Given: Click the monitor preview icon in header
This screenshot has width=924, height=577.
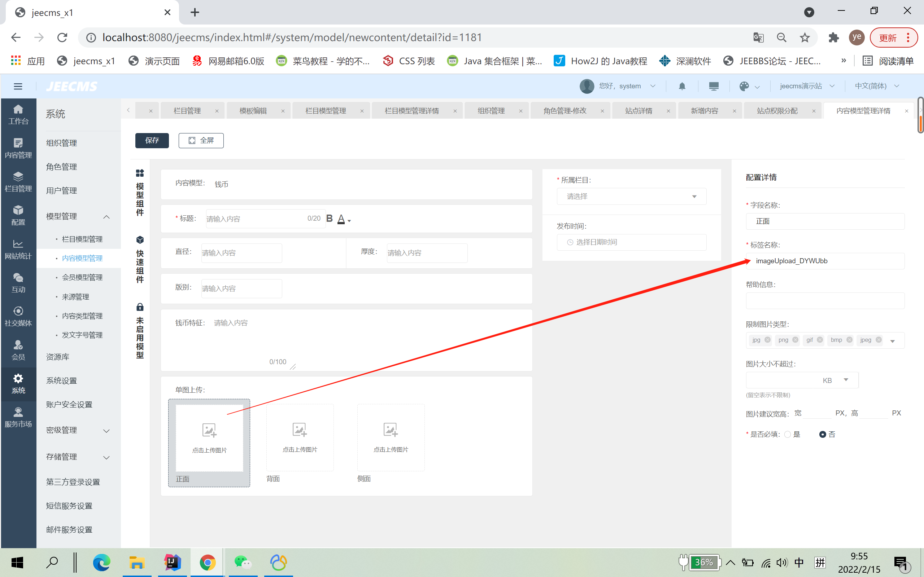Looking at the screenshot, I should coord(713,86).
